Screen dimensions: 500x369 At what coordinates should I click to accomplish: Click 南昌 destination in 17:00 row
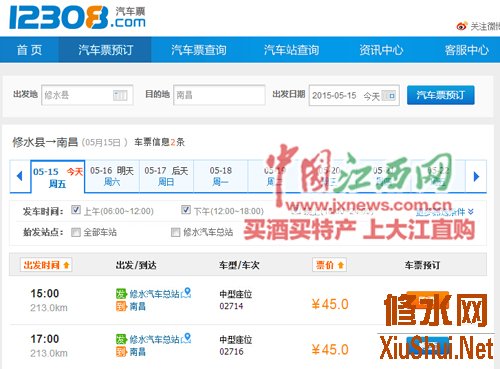click(138, 351)
